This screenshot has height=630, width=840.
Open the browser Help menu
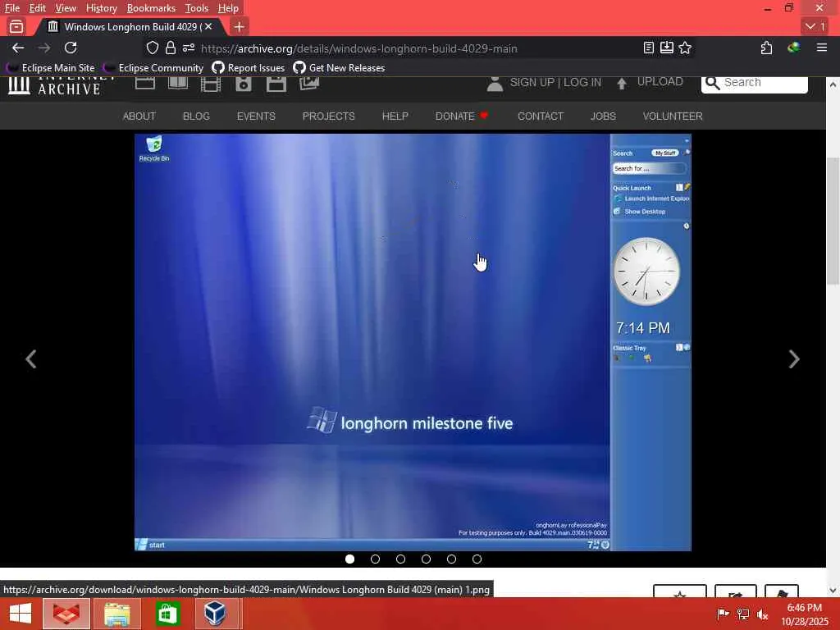click(228, 8)
